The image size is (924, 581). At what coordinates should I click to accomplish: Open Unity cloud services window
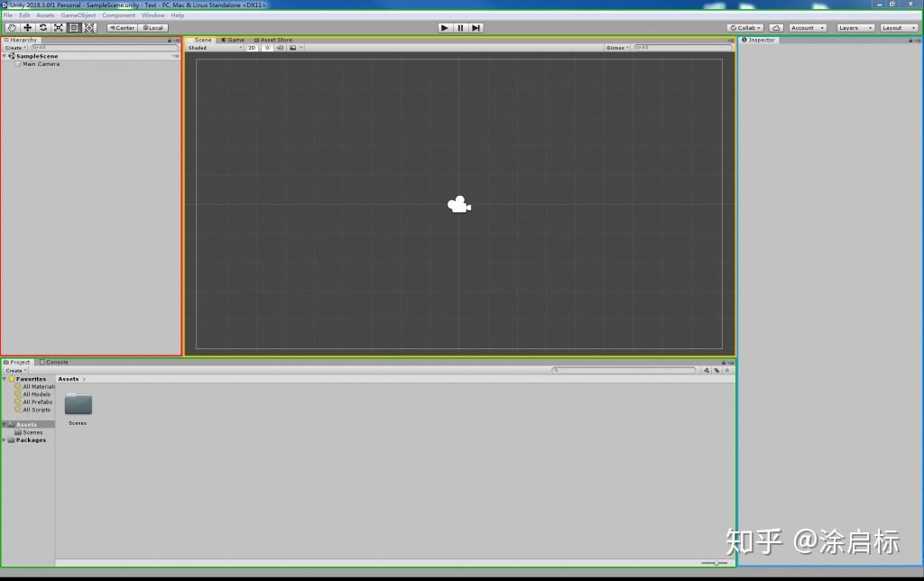pos(775,27)
